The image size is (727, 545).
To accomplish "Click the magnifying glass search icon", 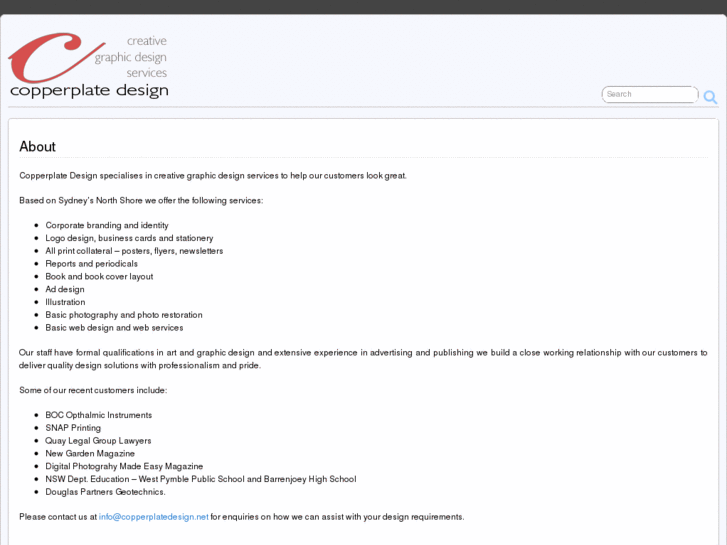I will coord(710,96).
